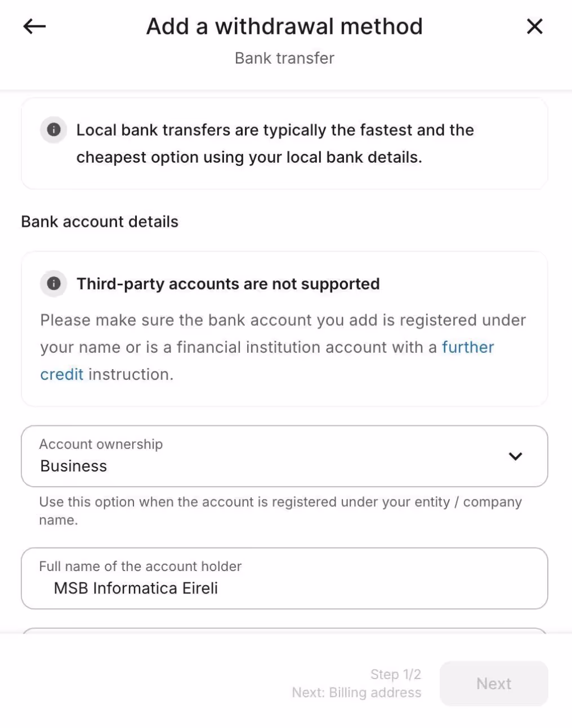Close the Add a withdrawal method dialog

pyautogui.click(x=534, y=26)
